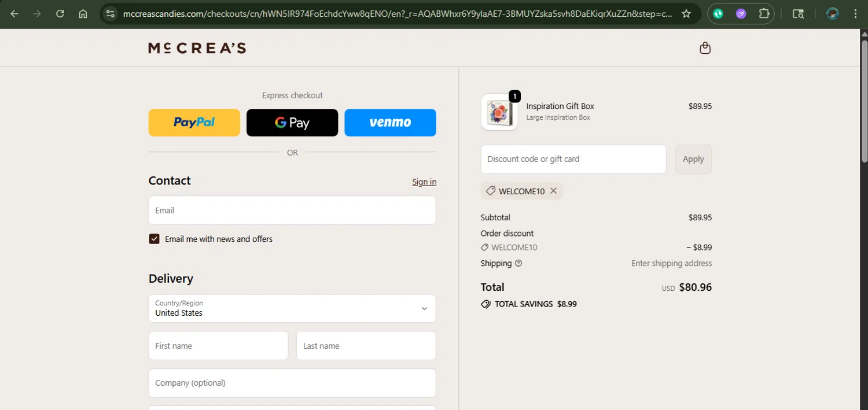This screenshot has width=868, height=410.
Task: Click the Apply discount button
Action: click(693, 159)
